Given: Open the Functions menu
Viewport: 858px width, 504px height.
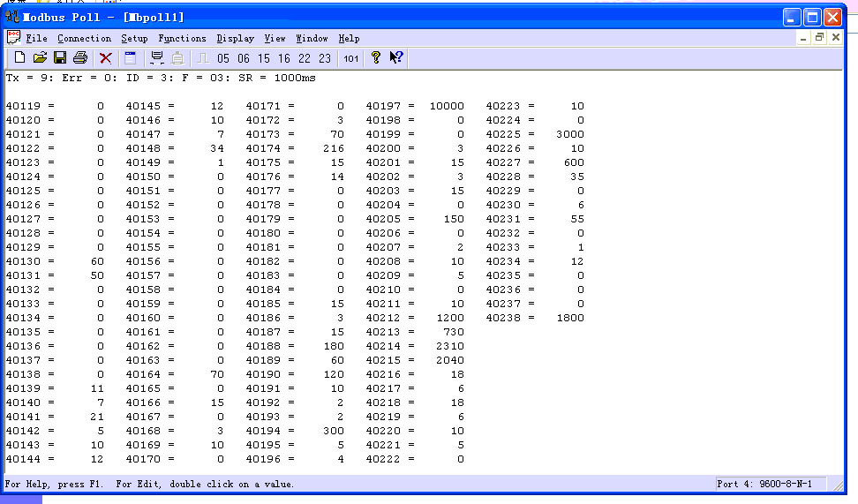Looking at the screenshot, I should [x=182, y=39].
